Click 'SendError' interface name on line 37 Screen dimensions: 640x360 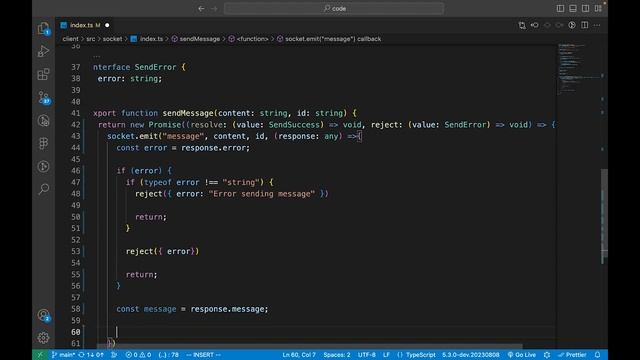pyautogui.click(x=156, y=67)
